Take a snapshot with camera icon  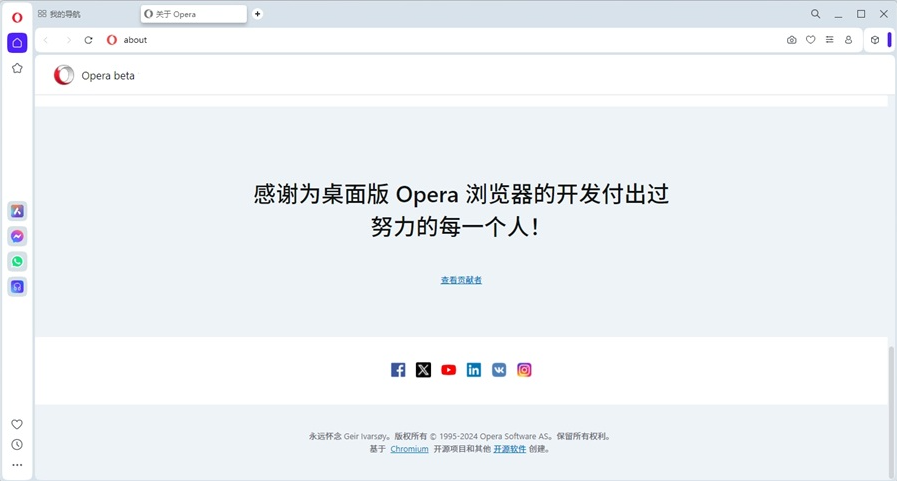tap(792, 40)
